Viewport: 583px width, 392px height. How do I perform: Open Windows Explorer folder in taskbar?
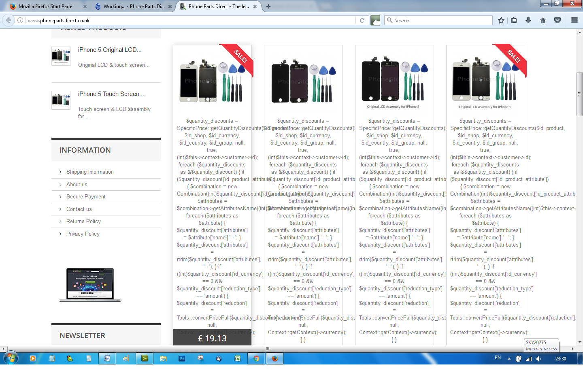coord(163,358)
